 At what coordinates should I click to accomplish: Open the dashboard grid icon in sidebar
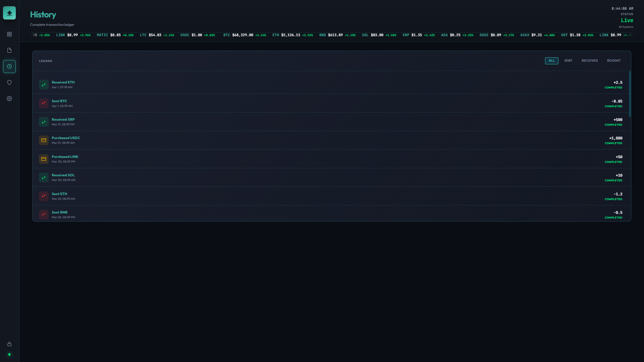click(x=9, y=34)
